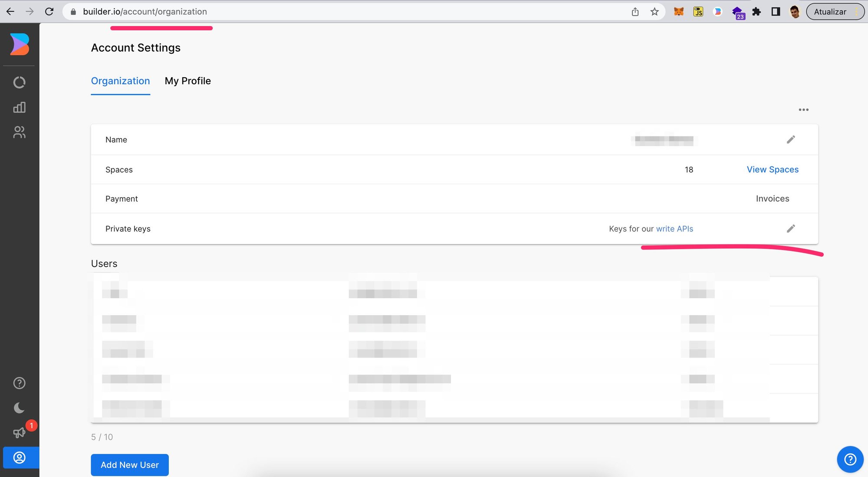Image resolution: width=868 pixels, height=477 pixels.
Task: Edit private keys with pencil icon
Action: tap(791, 228)
